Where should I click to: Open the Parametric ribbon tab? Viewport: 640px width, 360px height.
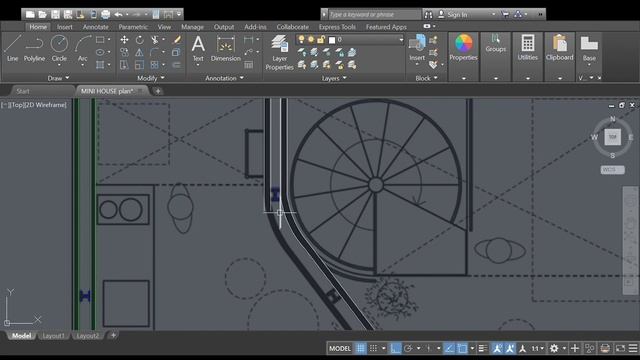click(133, 27)
